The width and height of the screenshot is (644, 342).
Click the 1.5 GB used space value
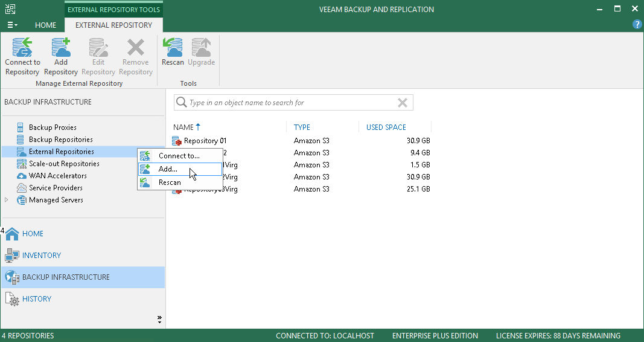[x=420, y=165]
